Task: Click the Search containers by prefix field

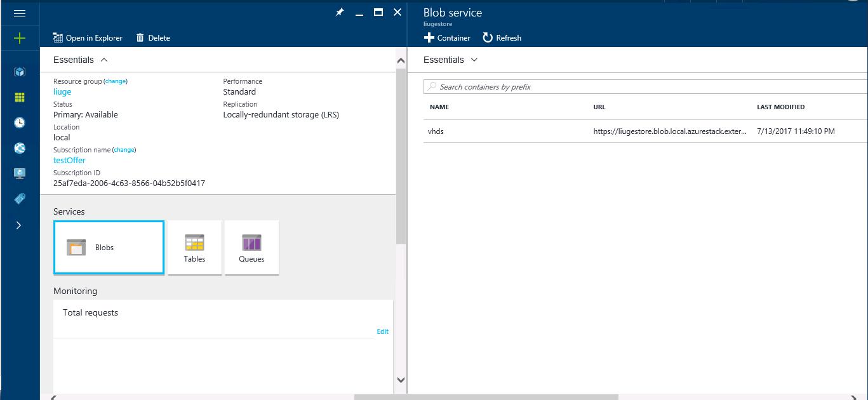Action: tap(646, 86)
